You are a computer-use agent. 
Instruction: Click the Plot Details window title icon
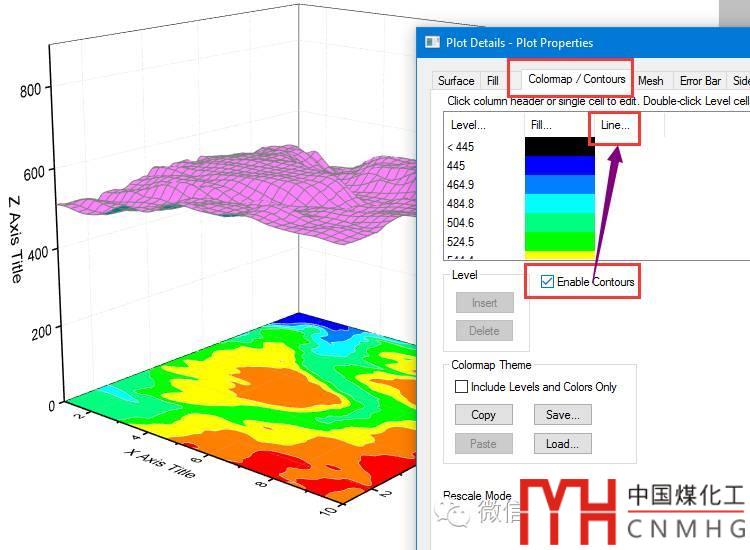432,43
